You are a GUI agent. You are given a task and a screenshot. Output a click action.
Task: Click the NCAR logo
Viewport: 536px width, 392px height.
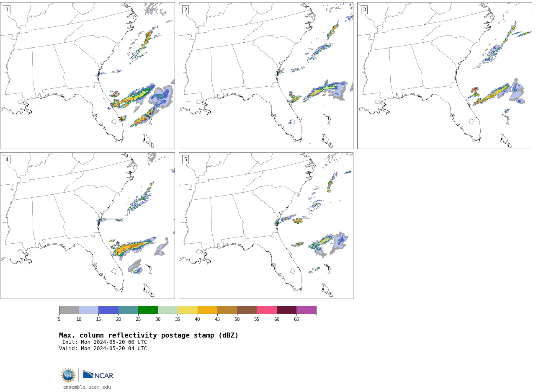[98, 375]
